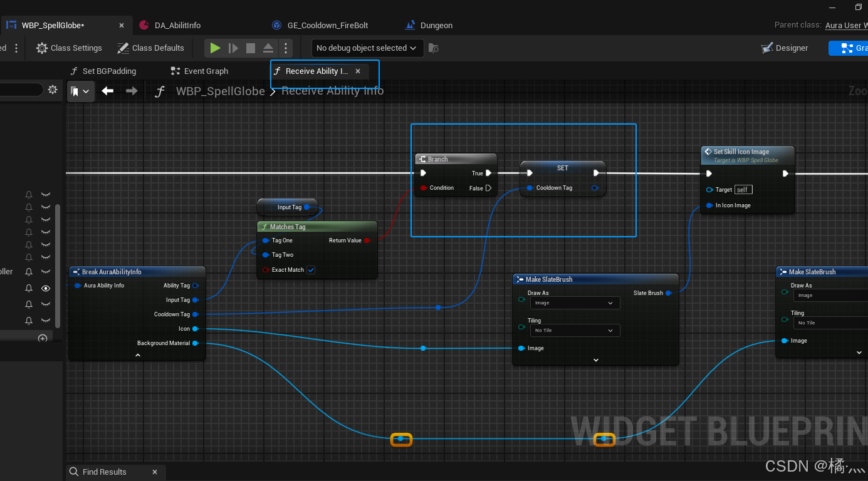Screen dimensions: 868x481
Task: Click the Receive Ability Info breadcrumb
Action: [333, 91]
